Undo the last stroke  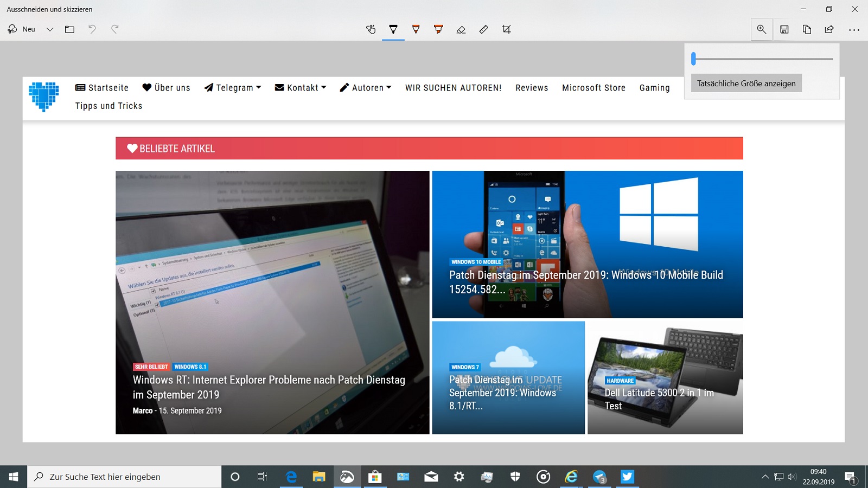coord(92,29)
